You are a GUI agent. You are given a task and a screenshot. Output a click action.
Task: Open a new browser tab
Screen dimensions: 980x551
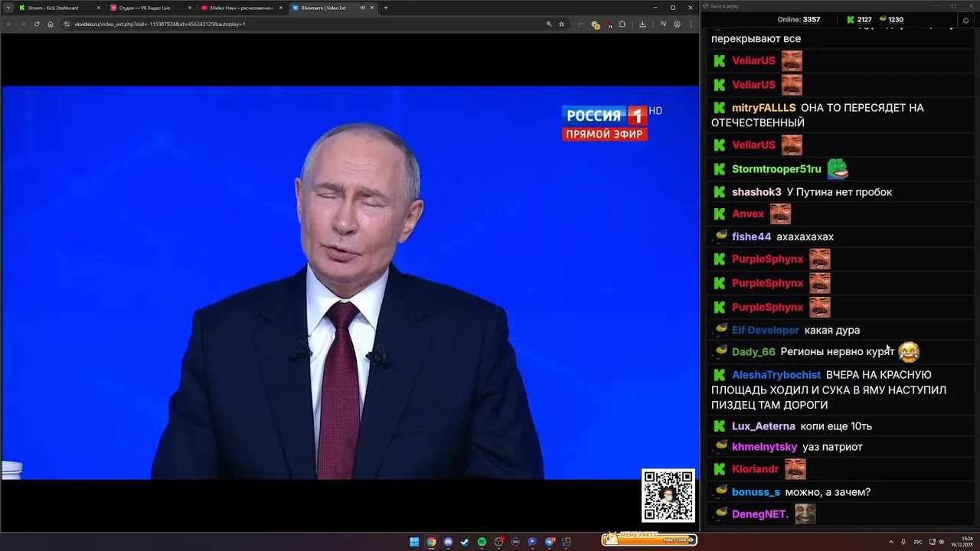click(x=385, y=8)
